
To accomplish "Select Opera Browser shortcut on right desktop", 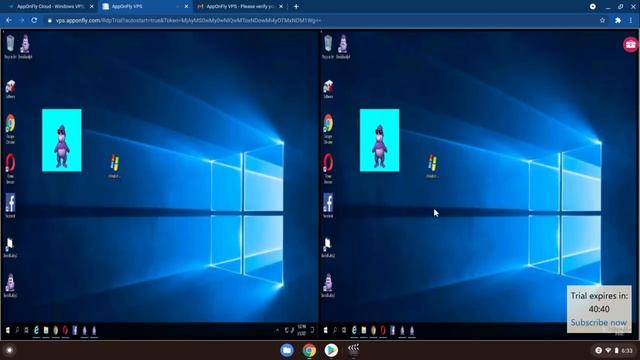I will tap(328, 168).
